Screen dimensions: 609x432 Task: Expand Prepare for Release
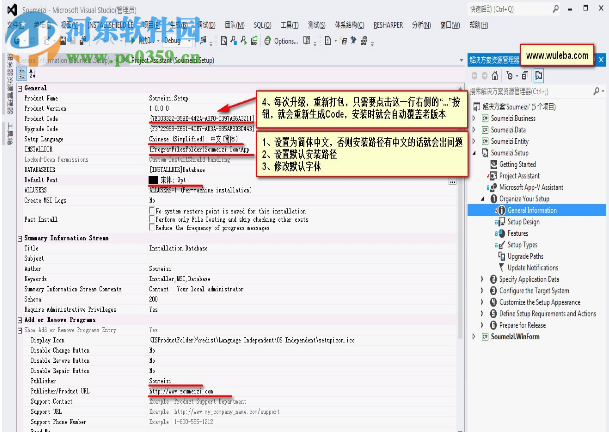click(482, 325)
